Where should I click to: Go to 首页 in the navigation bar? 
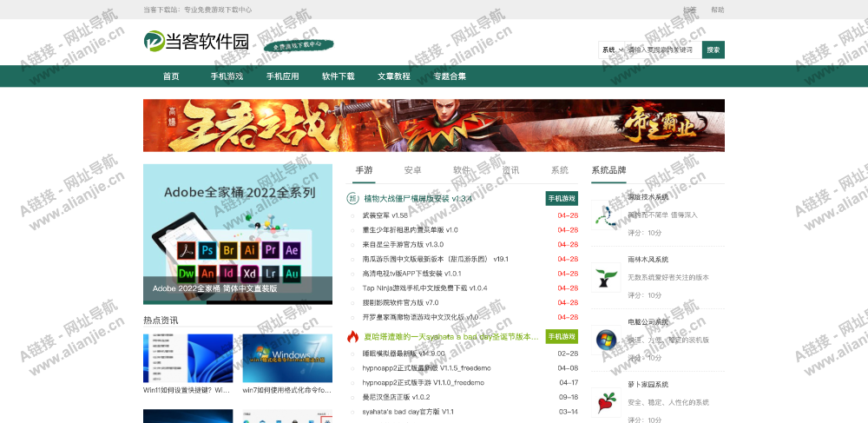click(x=171, y=76)
